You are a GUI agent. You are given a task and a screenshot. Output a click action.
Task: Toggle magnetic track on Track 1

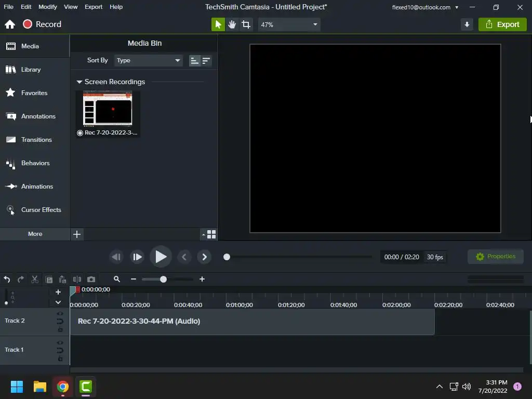click(x=60, y=351)
